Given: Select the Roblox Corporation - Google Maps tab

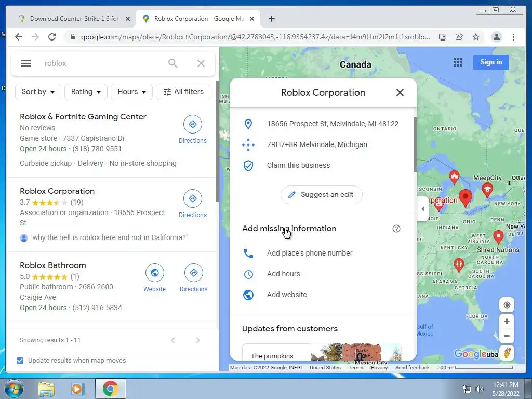Looking at the screenshot, I should pyautogui.click(x=197, y=19).
